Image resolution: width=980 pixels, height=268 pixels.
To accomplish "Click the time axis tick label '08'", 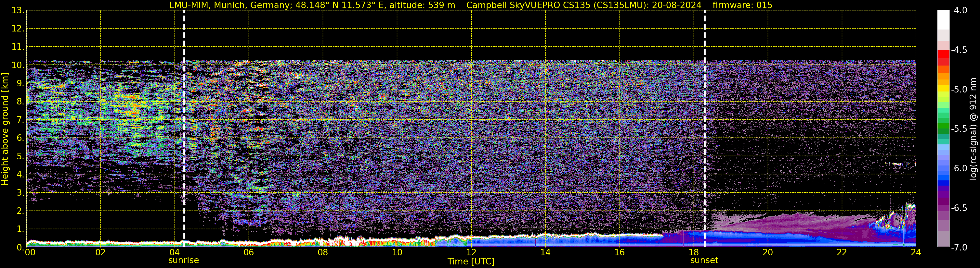I will point(323,253).
